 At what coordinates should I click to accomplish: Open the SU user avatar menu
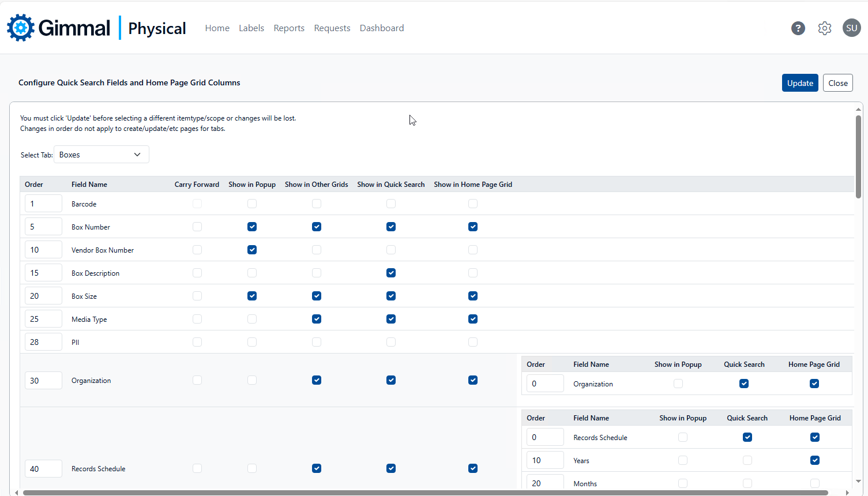click(852, 28)
